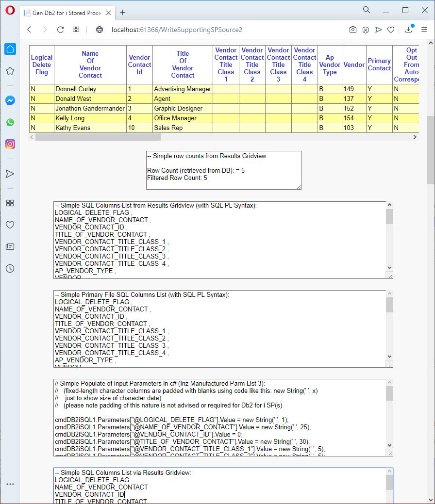Image resolution: width=435 pixels, height=504 pixels.
Task: Click scroll-up arrow of Results Gridview SQL list
Action: point(389,205)
